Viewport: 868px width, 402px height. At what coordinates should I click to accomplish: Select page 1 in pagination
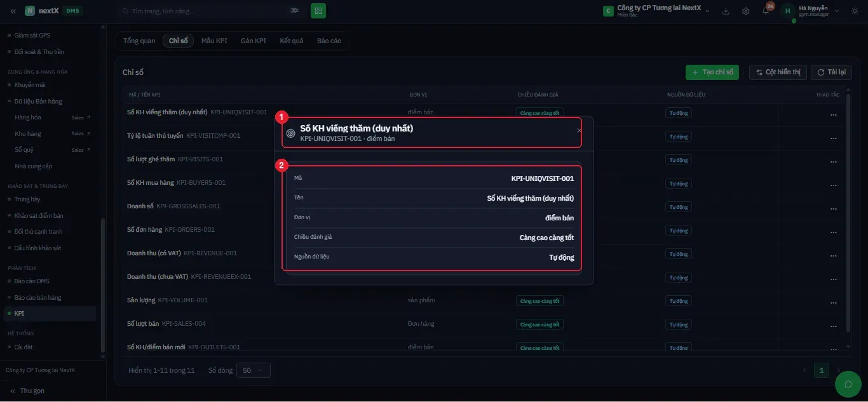pos(822,370)
